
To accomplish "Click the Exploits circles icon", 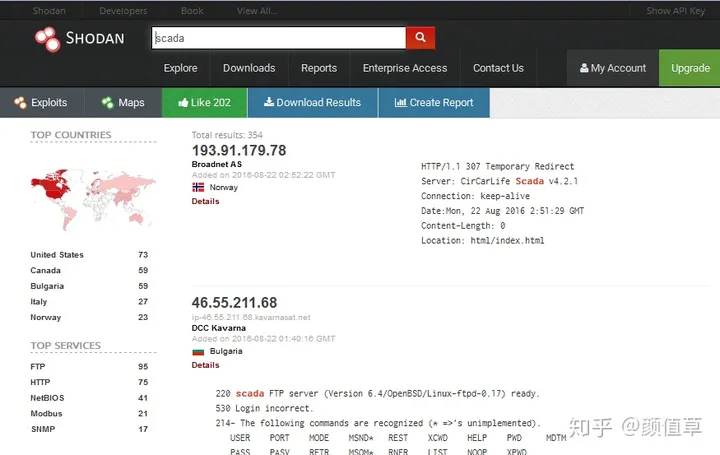I will [20, 102].
